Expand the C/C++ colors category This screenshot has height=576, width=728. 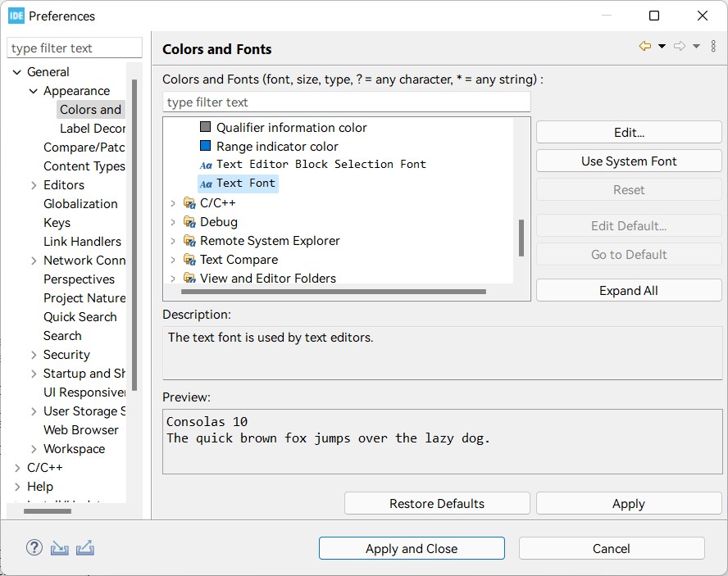click(173, 203)
